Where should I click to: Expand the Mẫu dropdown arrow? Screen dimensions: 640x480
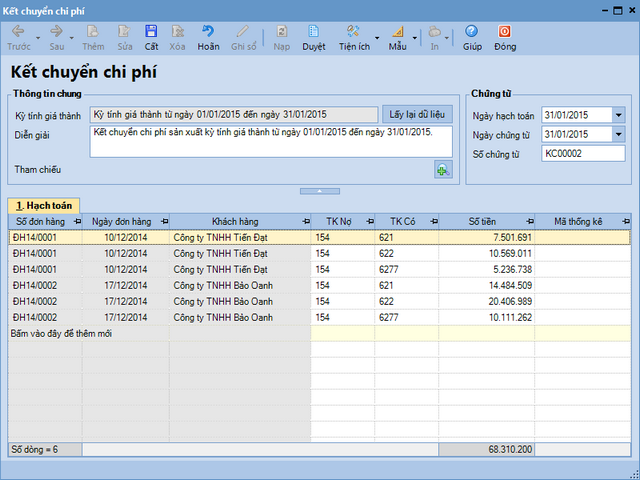click(414, 38)
